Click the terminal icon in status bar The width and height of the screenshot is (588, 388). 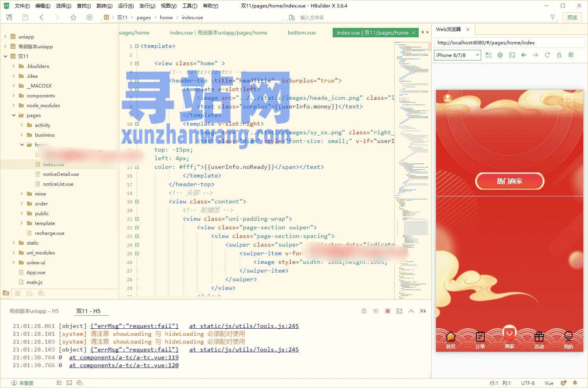coord(69,383)
